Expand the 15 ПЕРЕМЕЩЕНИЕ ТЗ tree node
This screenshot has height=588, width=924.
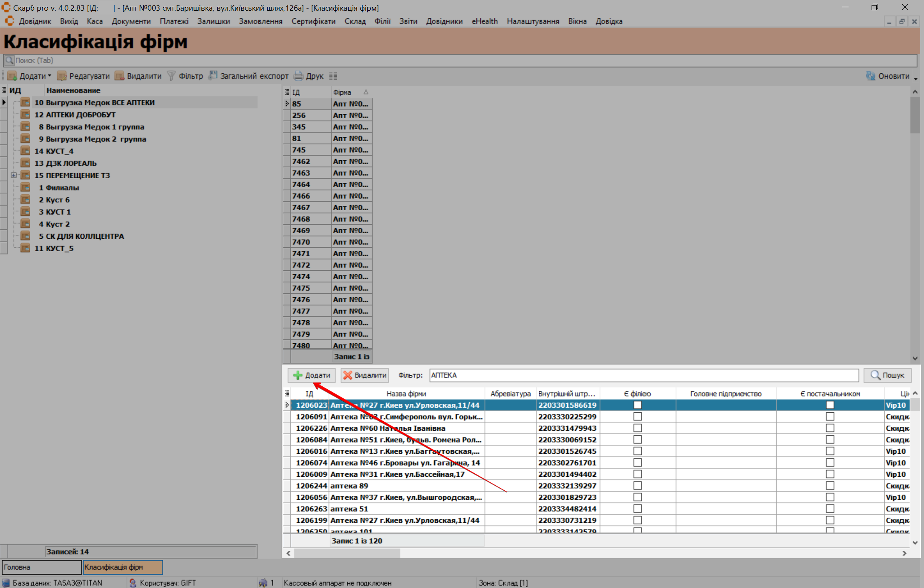point(14,175)
